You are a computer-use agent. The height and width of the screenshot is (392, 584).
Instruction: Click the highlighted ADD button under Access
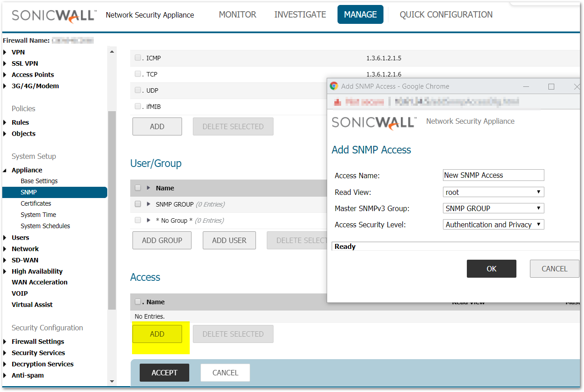(x=157, y=334)
